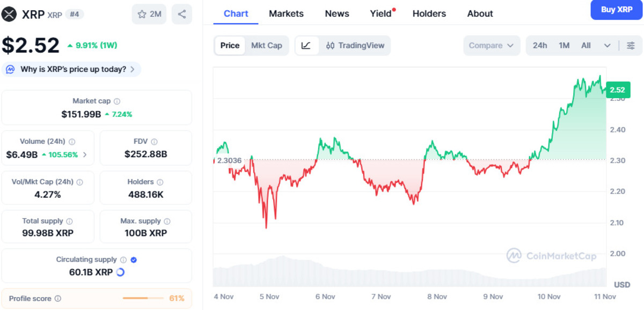
Task: Switch to the Holders tab
Action: pos(429,13)
